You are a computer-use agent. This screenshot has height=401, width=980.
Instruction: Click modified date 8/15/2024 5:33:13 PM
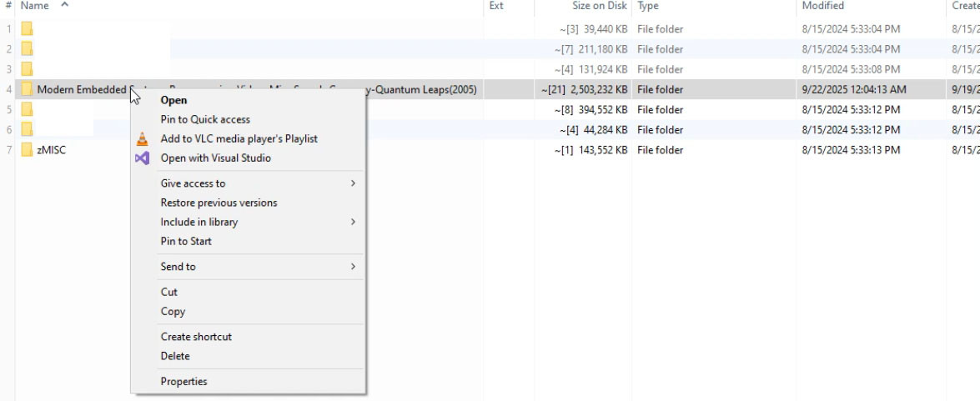[x=852, y=150]
